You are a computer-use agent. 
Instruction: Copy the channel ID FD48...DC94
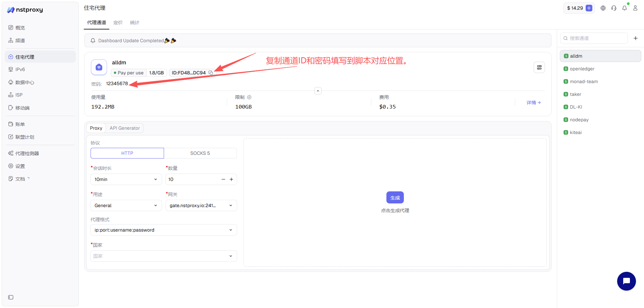(x=211, y=73)
